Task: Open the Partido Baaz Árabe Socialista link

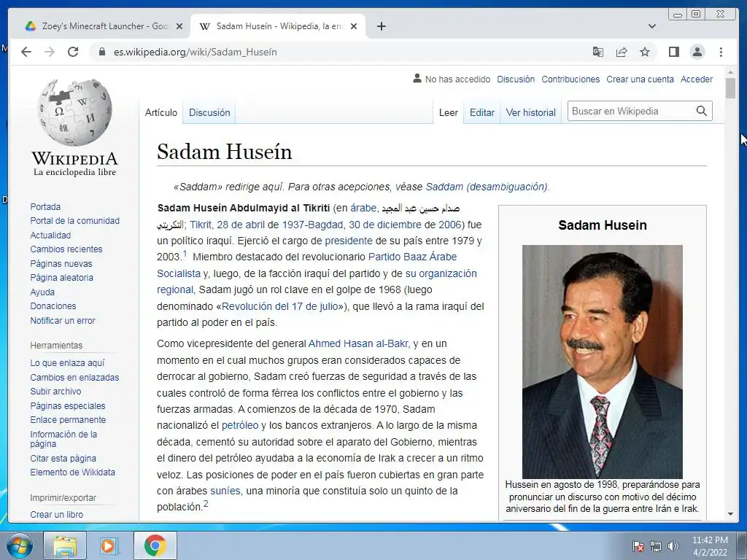Action: [x=412, y=257]
